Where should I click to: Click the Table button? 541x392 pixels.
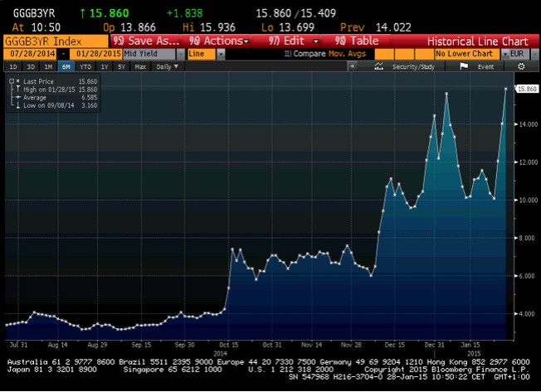[x=357, y=41]
